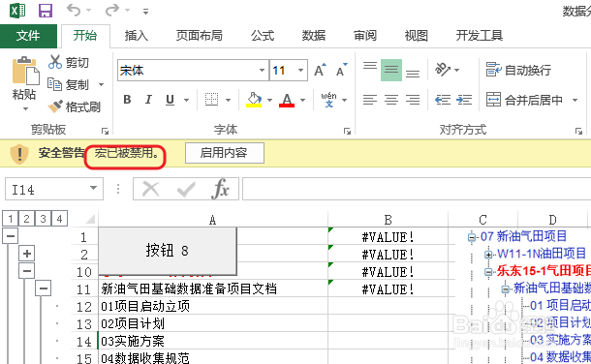Switch to the 页面布局 tab
Viewport: 591px width, 364px height.
199,36
